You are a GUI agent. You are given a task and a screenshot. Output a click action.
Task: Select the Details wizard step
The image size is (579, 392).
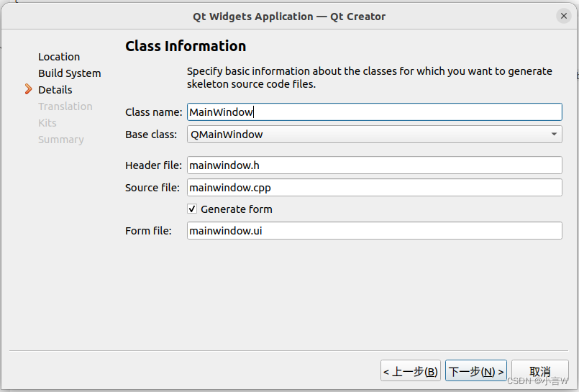point(55,90)
